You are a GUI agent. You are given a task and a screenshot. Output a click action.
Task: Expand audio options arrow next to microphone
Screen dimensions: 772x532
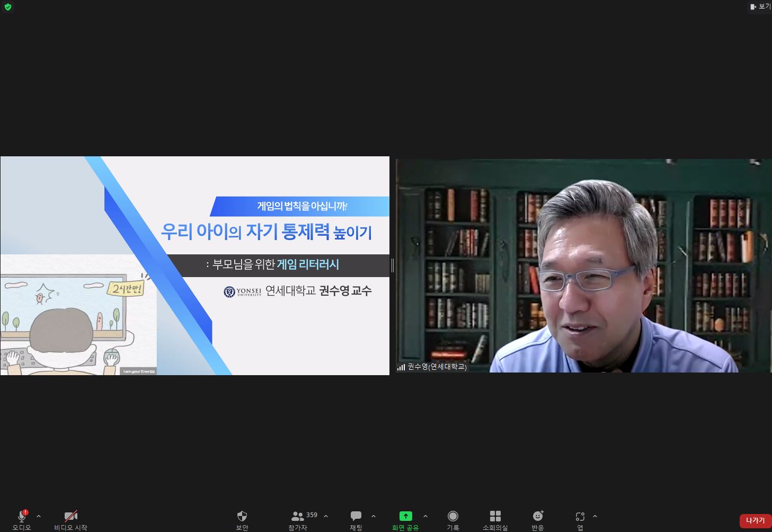pyautogui.click(x=39, y=516)
